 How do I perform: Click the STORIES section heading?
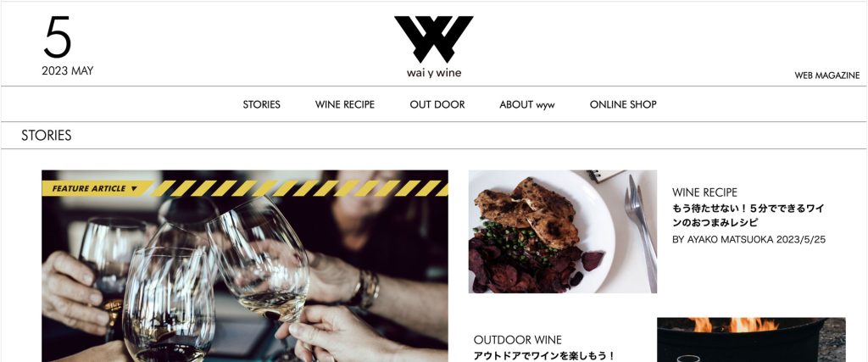point(47,136)
